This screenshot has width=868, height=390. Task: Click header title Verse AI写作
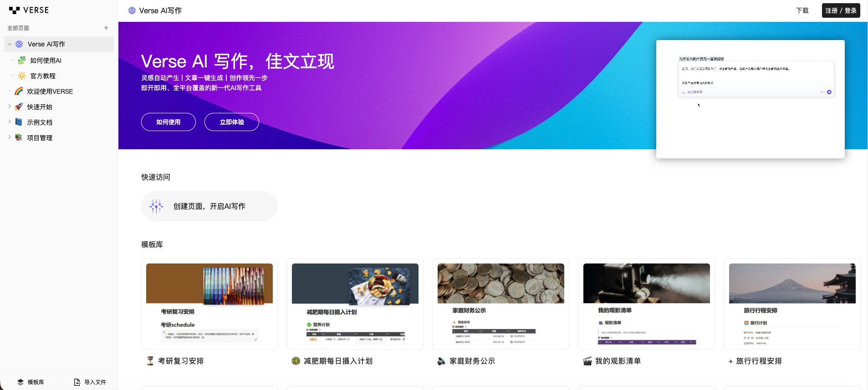click(160, 10)
